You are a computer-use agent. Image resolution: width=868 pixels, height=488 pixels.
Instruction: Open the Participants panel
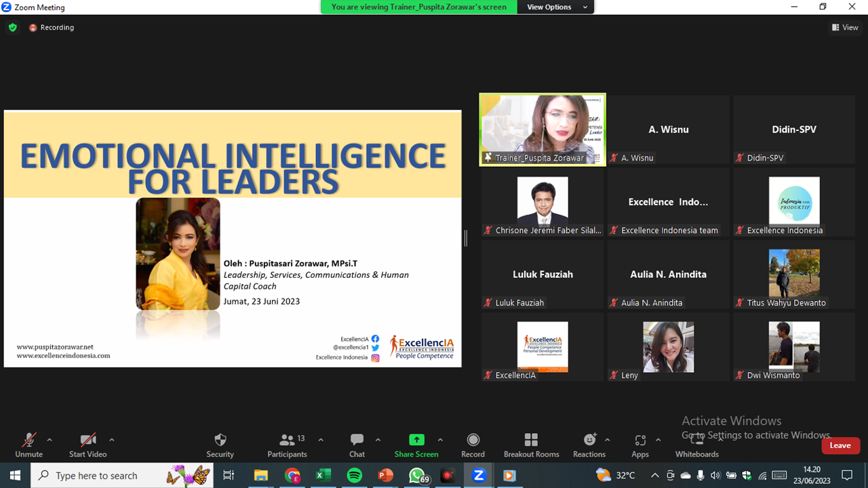click(x=288, y=445)
